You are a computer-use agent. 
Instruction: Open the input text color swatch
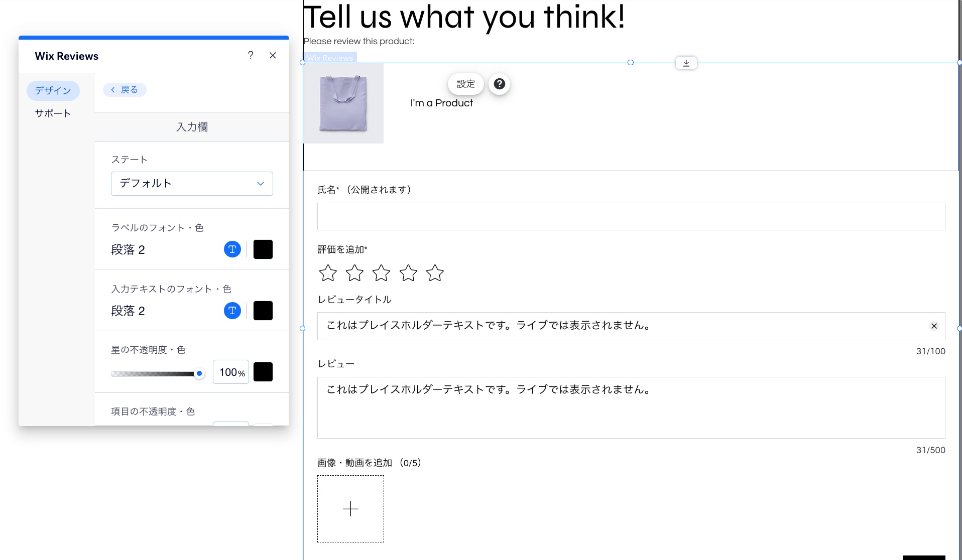point(263,311)
